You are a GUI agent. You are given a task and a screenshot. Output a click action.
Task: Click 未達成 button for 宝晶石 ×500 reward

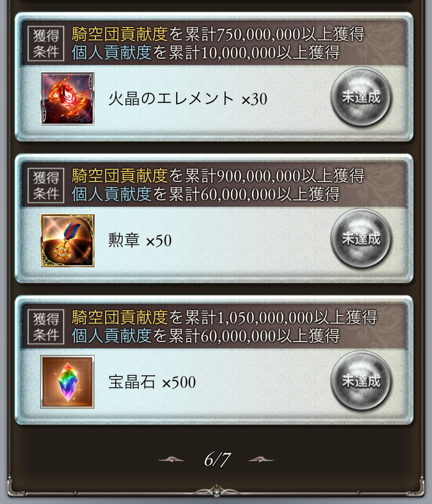[361, 380]
